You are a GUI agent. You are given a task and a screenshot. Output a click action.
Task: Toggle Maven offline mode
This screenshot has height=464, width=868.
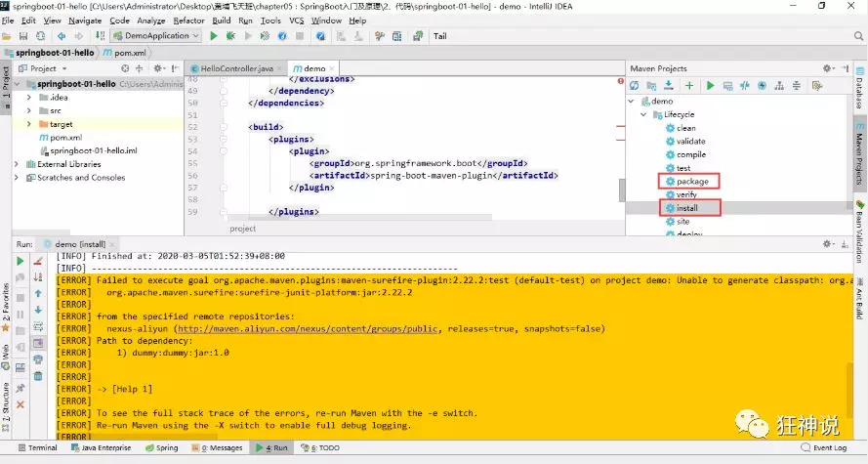(745, 86)
